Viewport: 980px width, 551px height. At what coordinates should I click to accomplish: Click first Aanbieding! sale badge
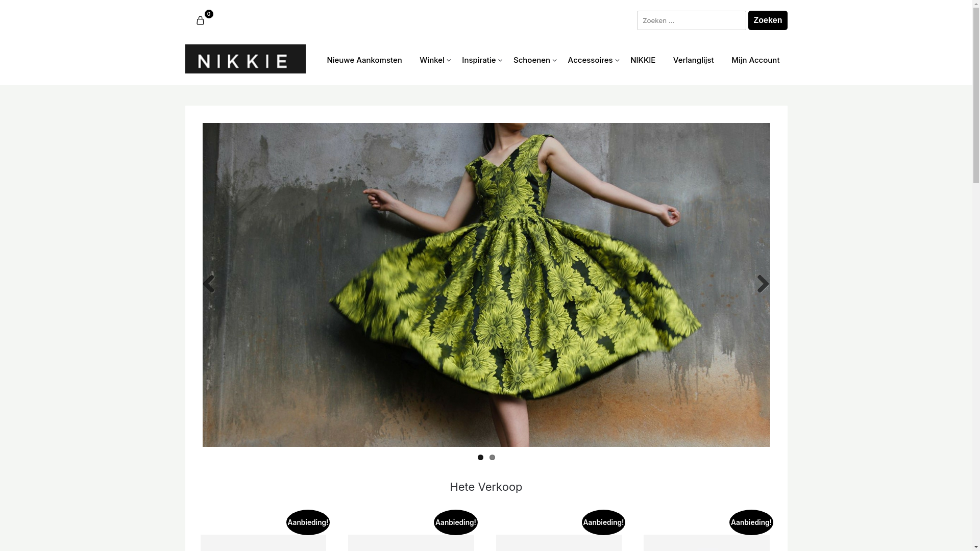(308, 522)
